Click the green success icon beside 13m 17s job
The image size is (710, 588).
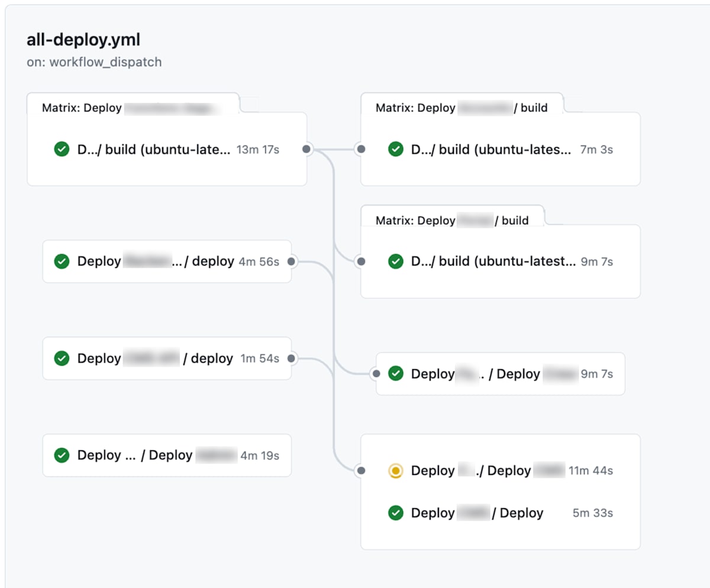(62, 150)
